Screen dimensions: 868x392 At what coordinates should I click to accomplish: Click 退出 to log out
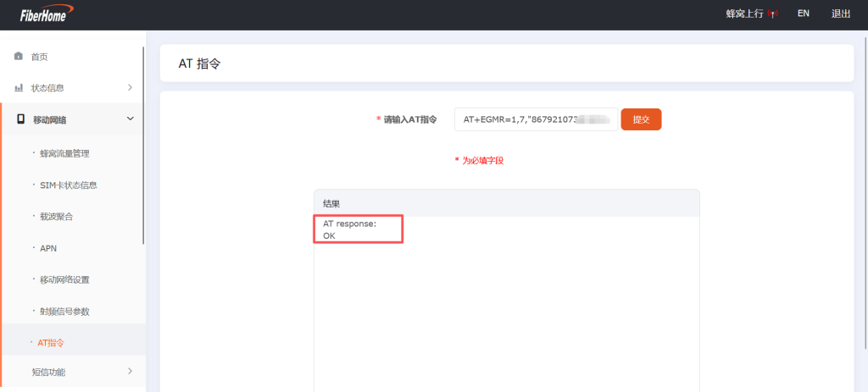(x=841, y=14)
